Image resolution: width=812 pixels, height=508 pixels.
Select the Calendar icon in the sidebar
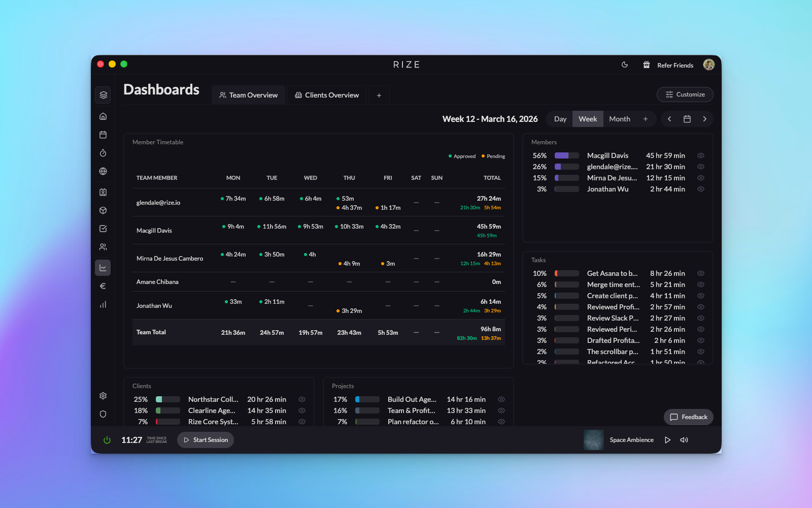click(x=103, y=134)
